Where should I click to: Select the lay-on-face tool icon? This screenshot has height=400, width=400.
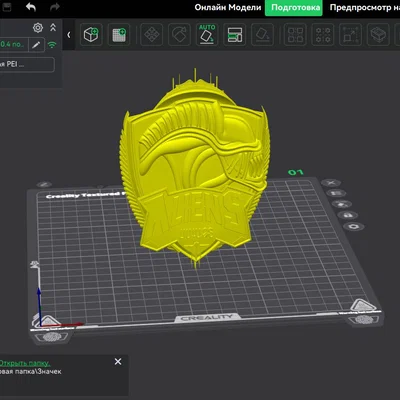(262, 34)
